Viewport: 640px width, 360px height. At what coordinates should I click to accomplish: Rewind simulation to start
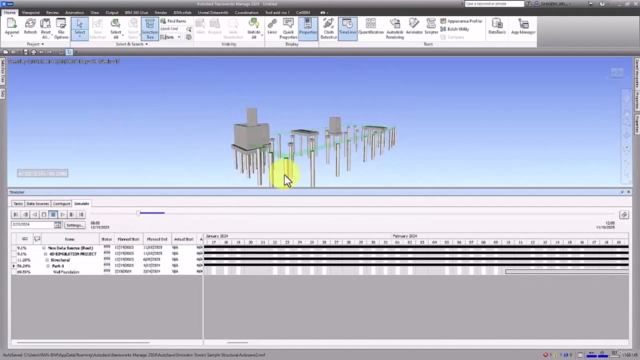(16, 214)
